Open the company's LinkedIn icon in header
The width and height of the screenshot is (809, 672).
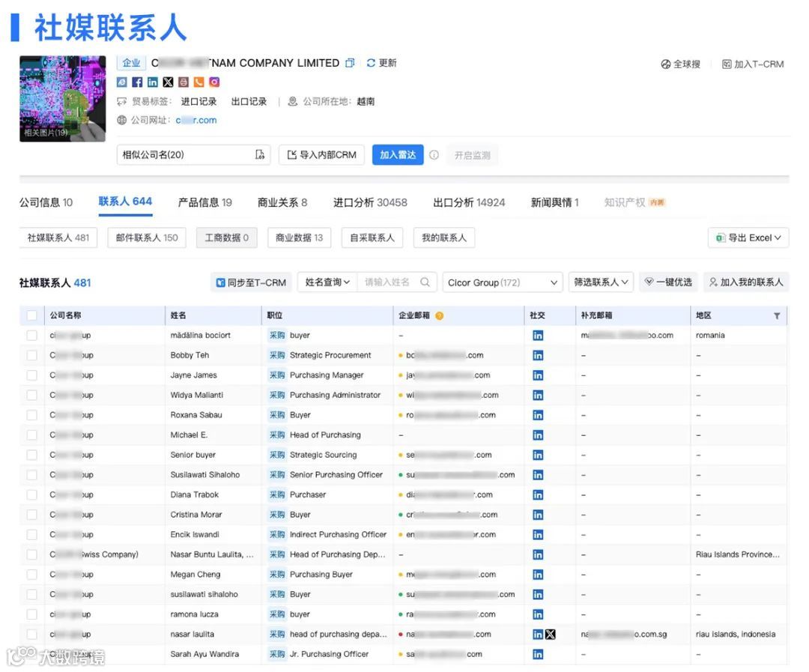click(153, 82)
